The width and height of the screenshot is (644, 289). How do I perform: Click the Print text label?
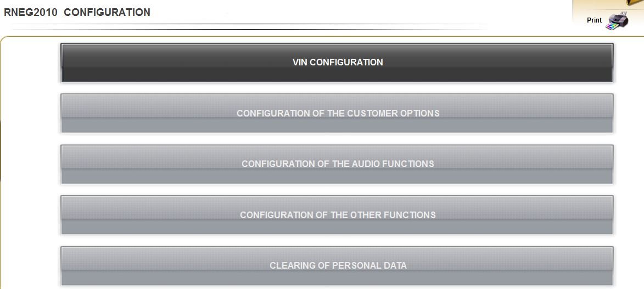[594, 20]
